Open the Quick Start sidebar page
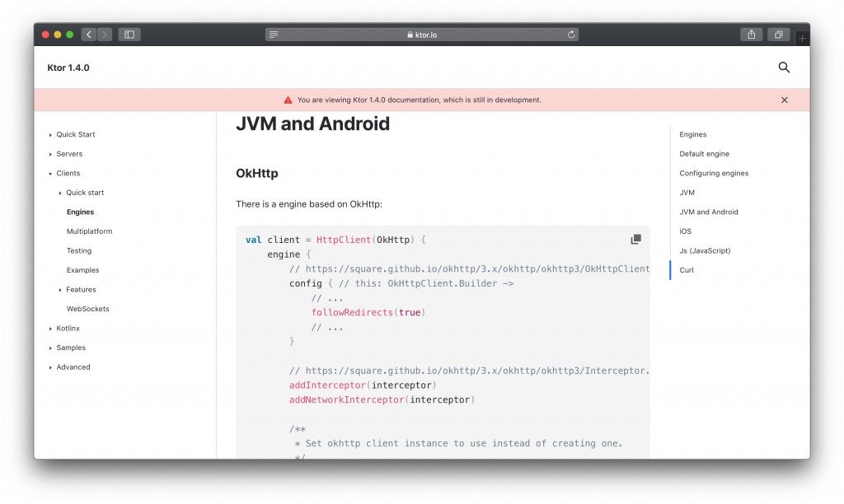Screen dimensions: 844x504 pos(76,134)
